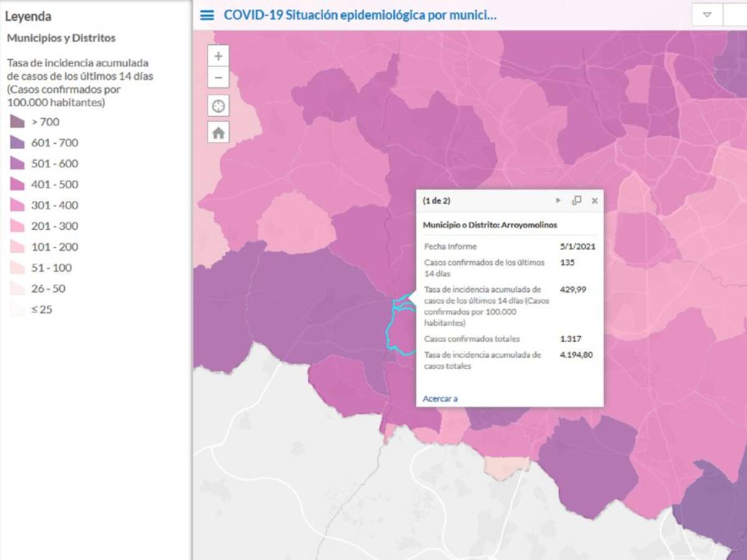The width and height of the screenshot is (747, 560).
Task: Click the '201 - 300' legend swatch
Action: coord(17,226)
